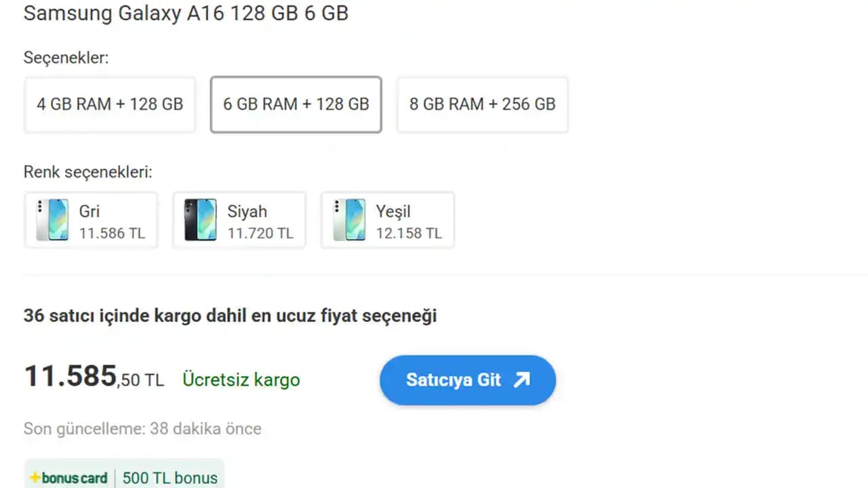Click the Seçenekler section label
The image size is (868, 488).
[66, 58]
